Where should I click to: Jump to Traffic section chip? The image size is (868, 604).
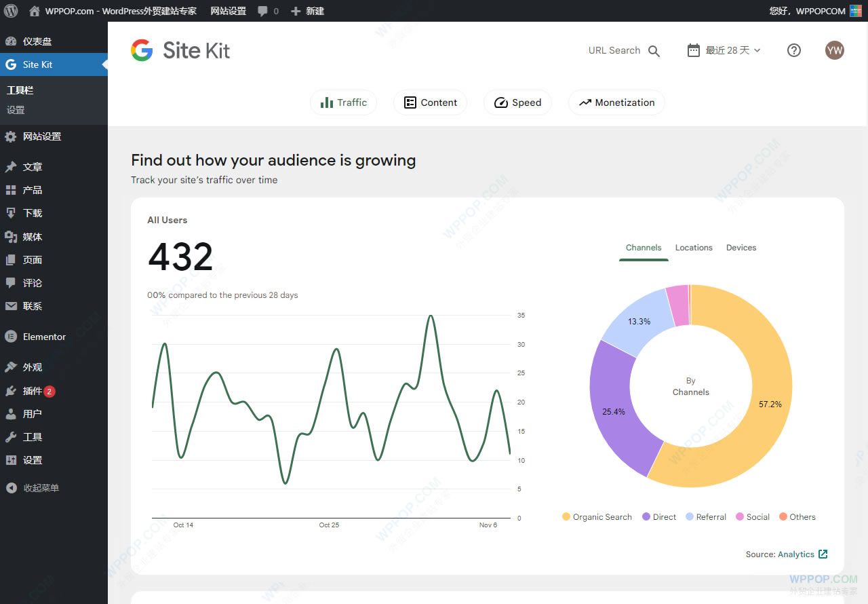point(343,102)
